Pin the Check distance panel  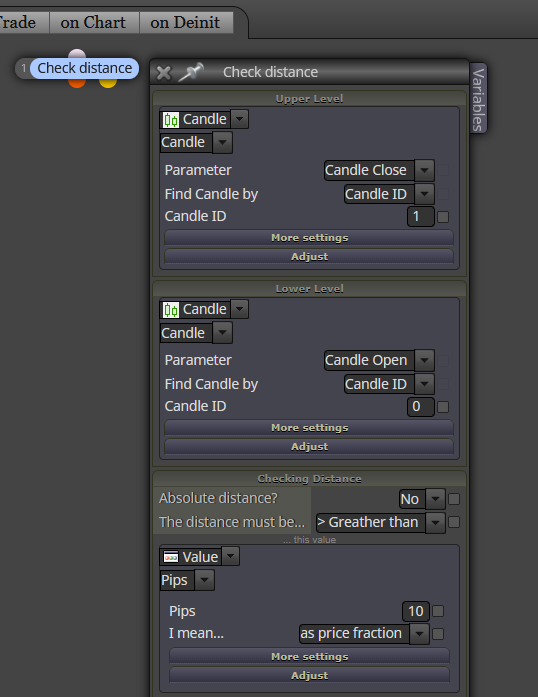[191, 72]
